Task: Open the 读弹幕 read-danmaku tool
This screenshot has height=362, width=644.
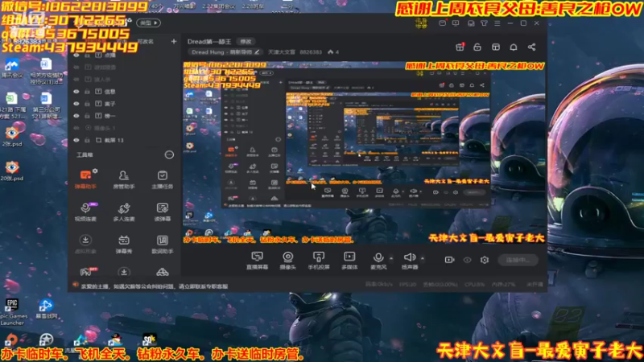Action: (x=163, y=212)
